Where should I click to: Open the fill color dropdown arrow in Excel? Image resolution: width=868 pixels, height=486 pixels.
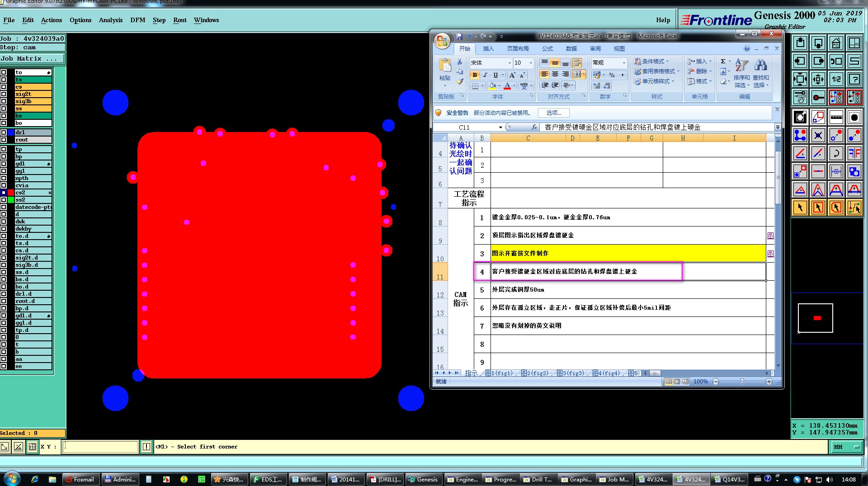(x=499, y=86)
